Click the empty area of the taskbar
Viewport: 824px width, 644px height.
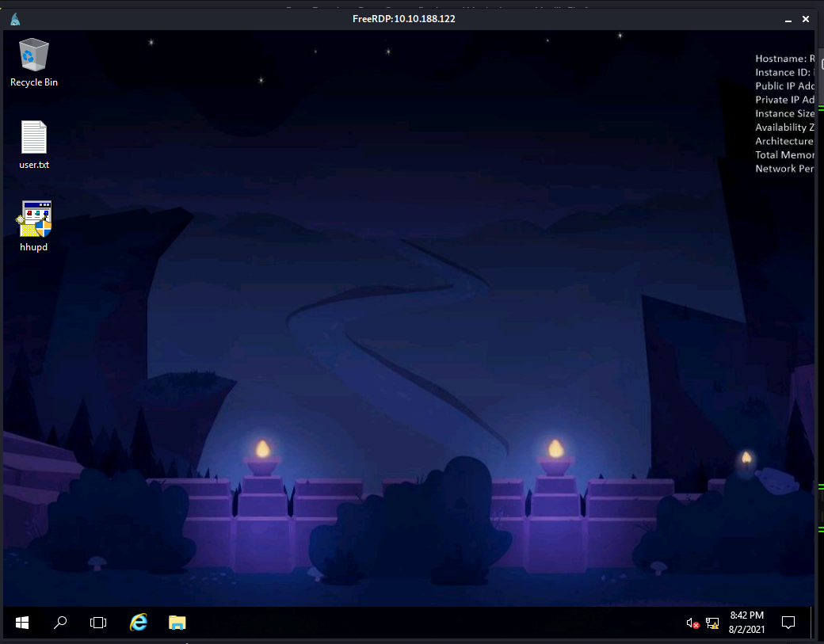point(436,623)
